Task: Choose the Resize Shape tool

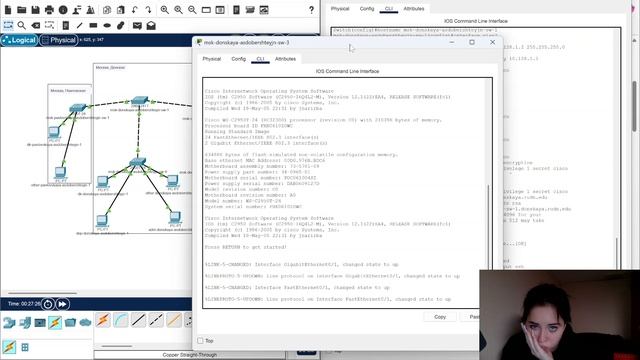Action: [x=49, y=25]
